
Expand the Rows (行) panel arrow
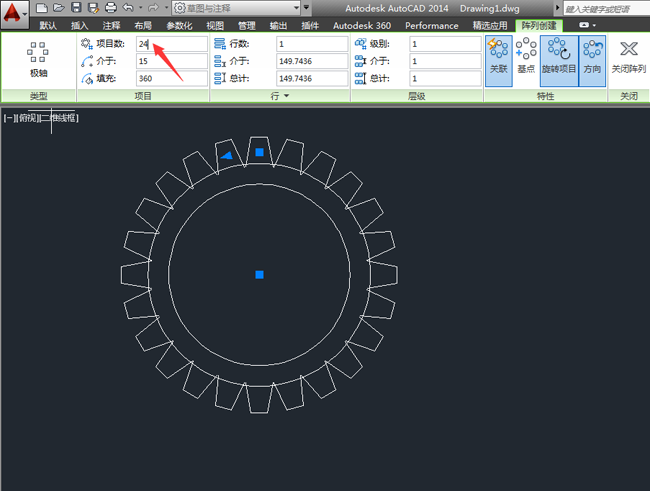click(286, 96)
